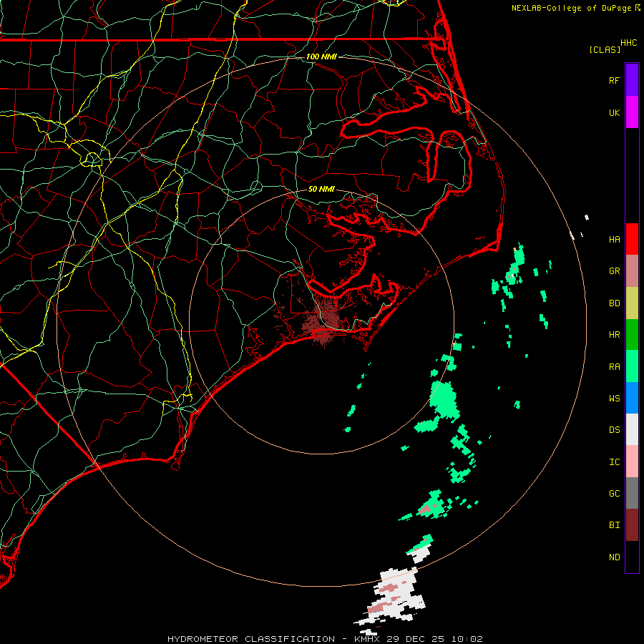Click the HR legend label
This screenshot has height=644, width=644.
(614, 335)
